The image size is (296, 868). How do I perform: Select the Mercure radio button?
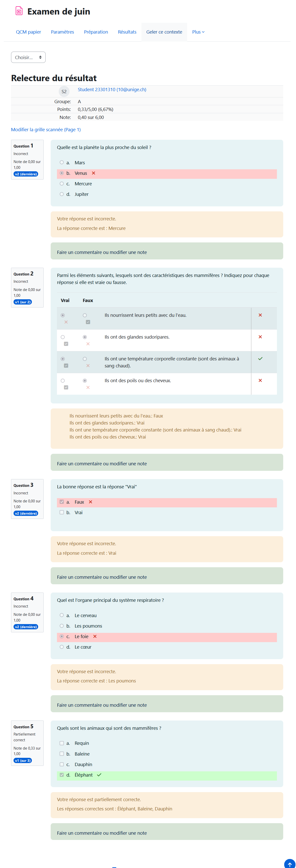[62, 184]
